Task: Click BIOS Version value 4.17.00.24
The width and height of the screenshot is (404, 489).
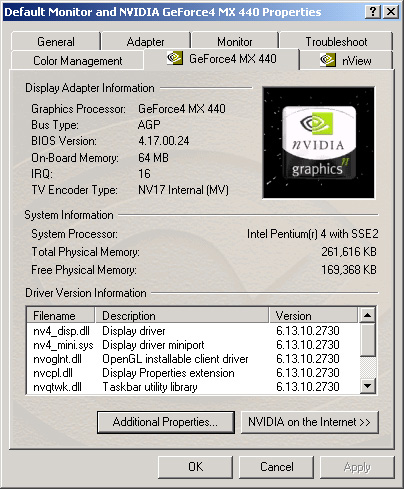Action: (x=164, y=141)
